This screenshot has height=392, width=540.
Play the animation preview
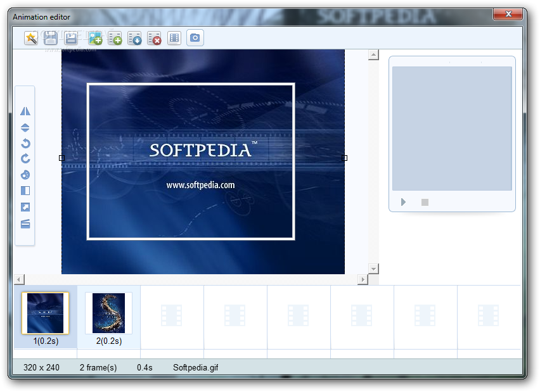(x=403, y=202)
